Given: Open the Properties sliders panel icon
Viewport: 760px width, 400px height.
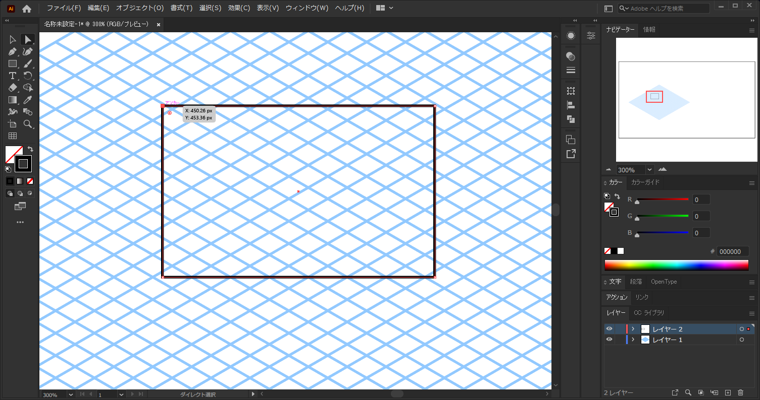Looking at the screenshot, I should coord(591,36).
